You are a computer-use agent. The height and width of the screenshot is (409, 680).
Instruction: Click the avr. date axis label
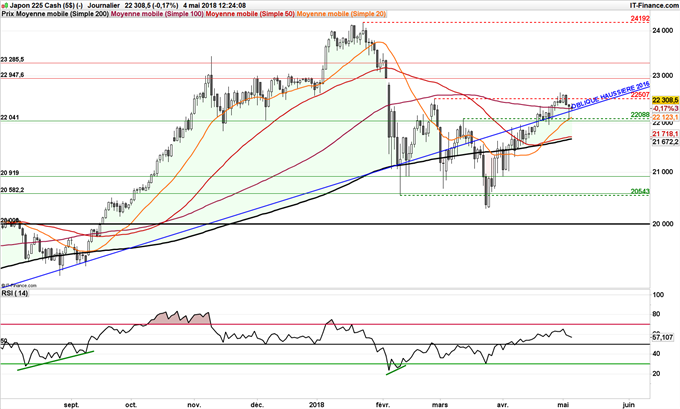[x=502, y=405]
